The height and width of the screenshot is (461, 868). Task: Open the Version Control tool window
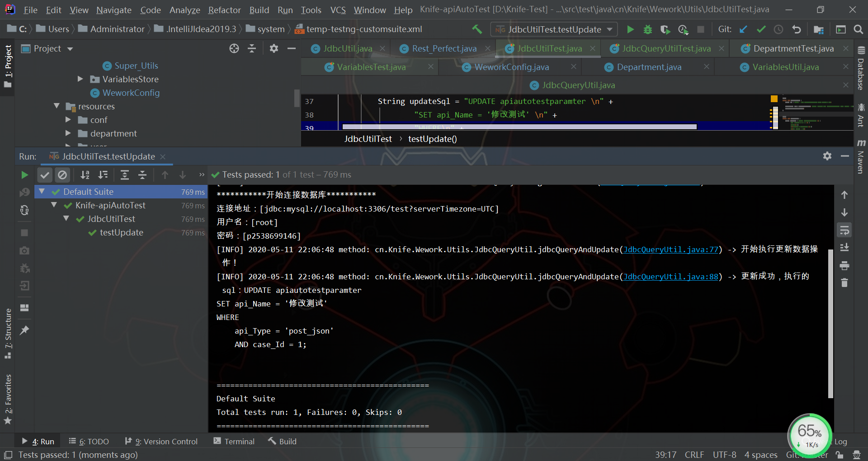click(x=161, y=441)
